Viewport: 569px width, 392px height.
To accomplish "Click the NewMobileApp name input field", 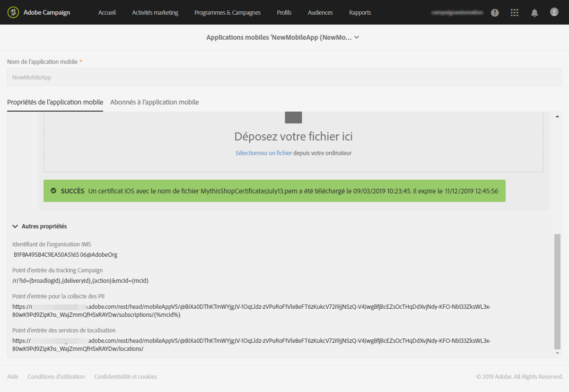I will (284, 77).
